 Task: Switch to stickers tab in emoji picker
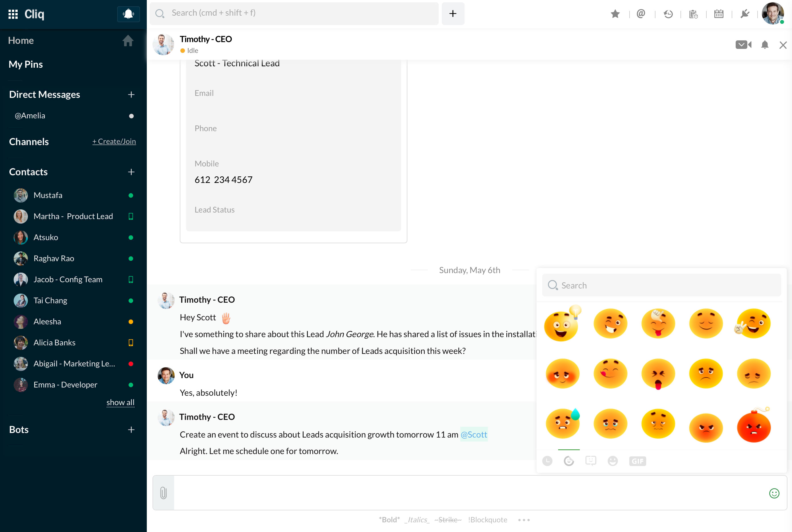click(x=591, y=461)
